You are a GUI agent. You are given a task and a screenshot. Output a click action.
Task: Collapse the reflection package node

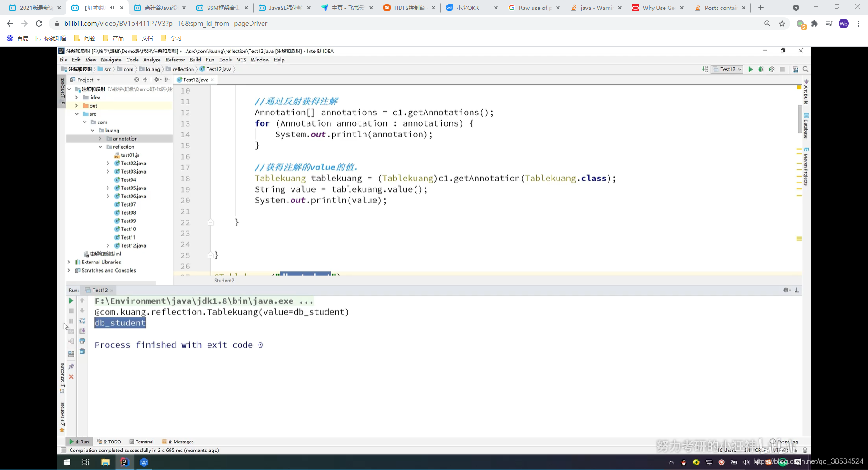[x=100, y=147]
